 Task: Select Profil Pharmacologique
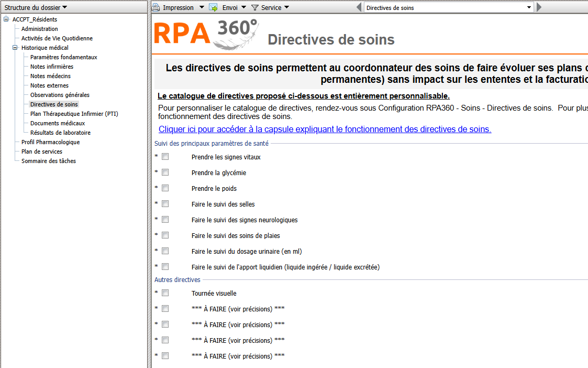[x=50, y=142]
